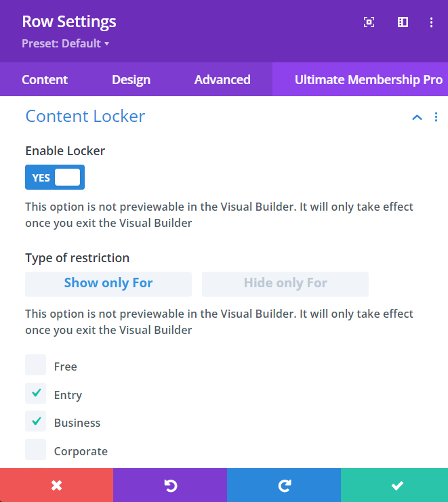Viewport: 448px width, 502px height.
Task: Save changes with the green checkmark
Action: (396, 485)
